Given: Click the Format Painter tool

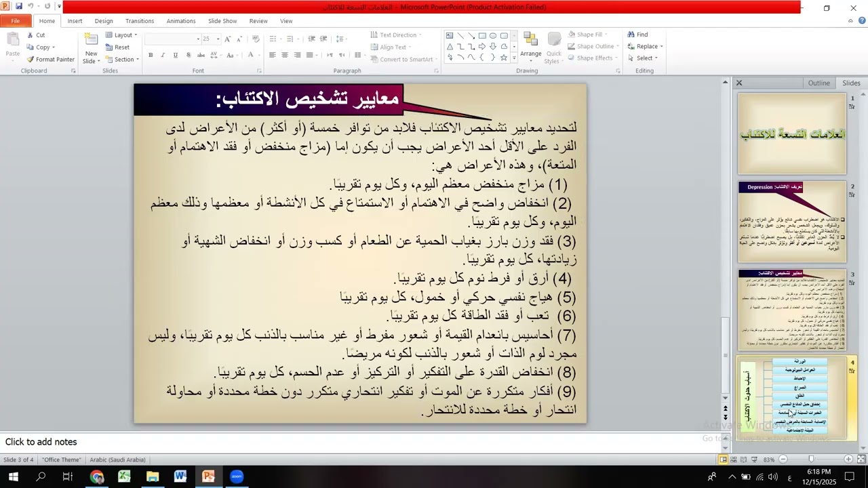Looking at the screenshot, I should pos(51,60).
